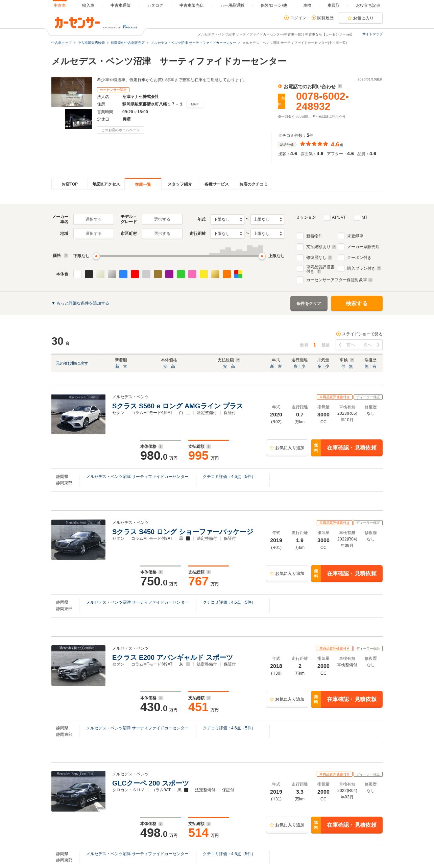
Task: Toggle the クーポン付き checkbox
Action: 341,258
